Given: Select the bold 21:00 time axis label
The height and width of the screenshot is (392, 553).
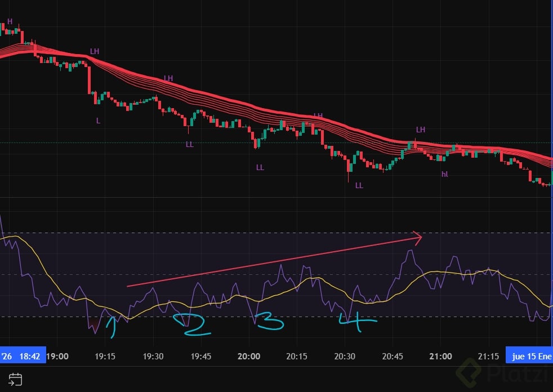Looking at the screenshot, I should point(440,356).
